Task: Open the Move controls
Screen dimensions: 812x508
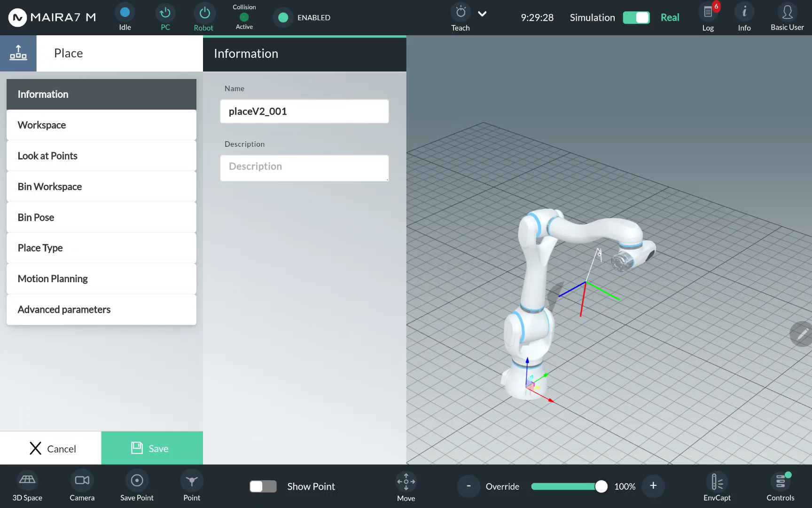Action: click(x=406, y=486)
